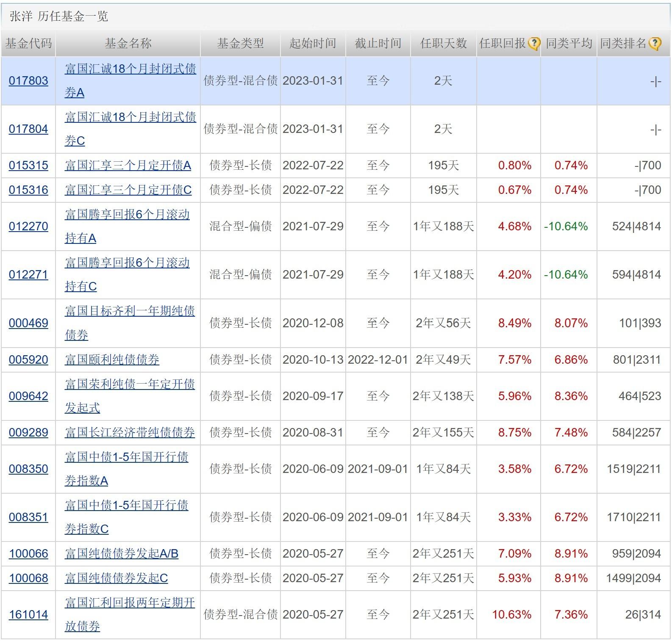This screenshot has width=672, height=641.
Task: Select the 101|393 ranking cell
Action: [x=640, y=323]
